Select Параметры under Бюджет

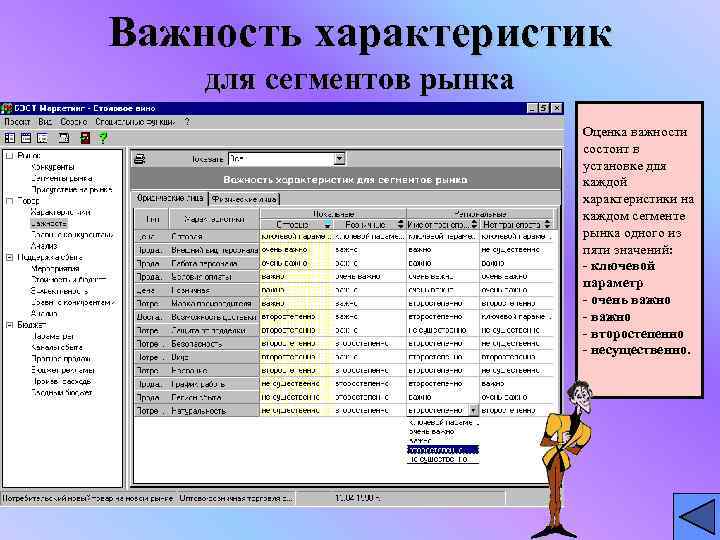tap(52, 336)
